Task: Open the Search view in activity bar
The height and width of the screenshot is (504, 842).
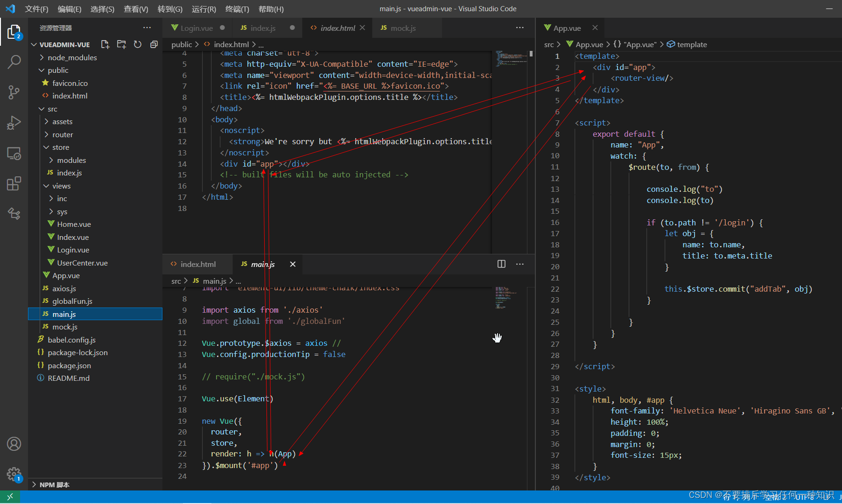Action: (x=14, y=62)
